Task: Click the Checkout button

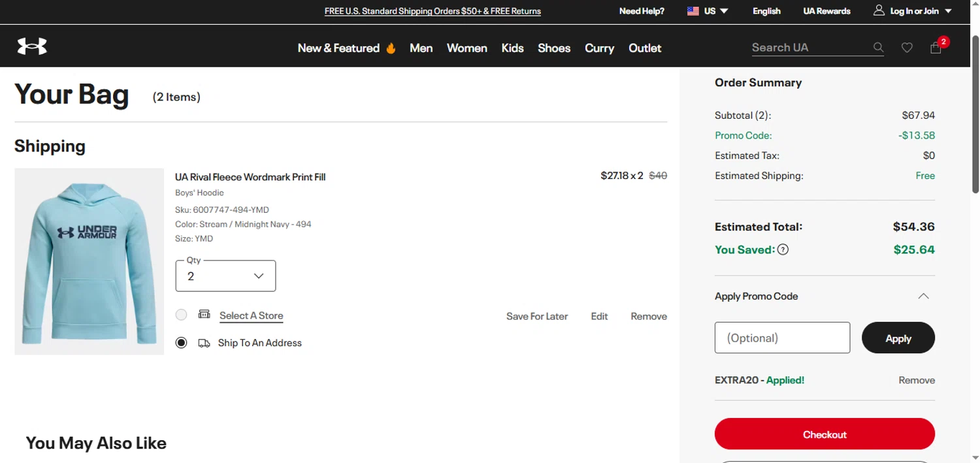Action: point(825,434)
